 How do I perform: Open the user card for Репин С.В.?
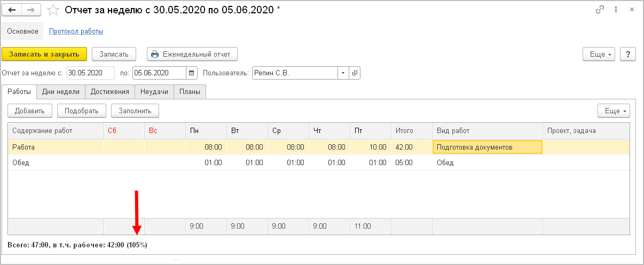(355, 73)
